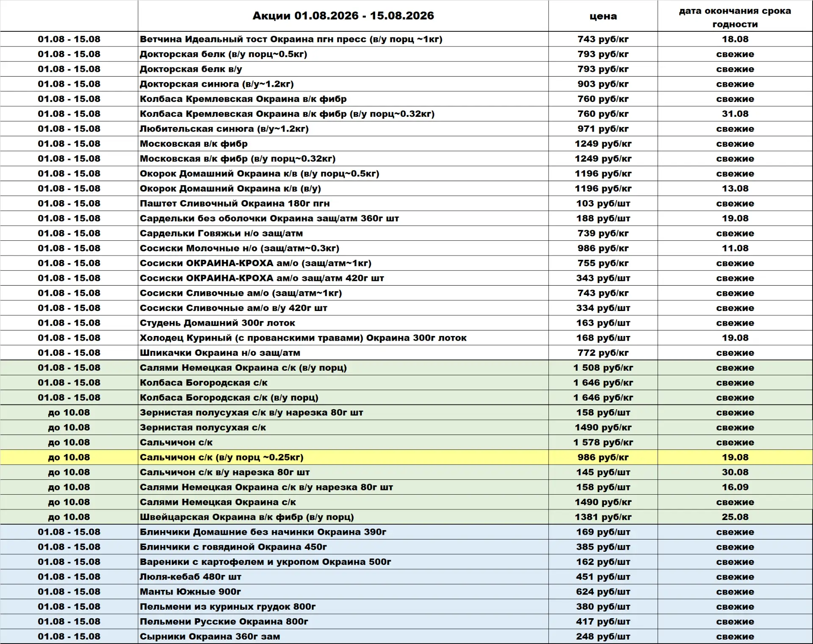Click the price '343 руб/шт'
The width and height of the screenshot is (813, 644).
[603, 278]
